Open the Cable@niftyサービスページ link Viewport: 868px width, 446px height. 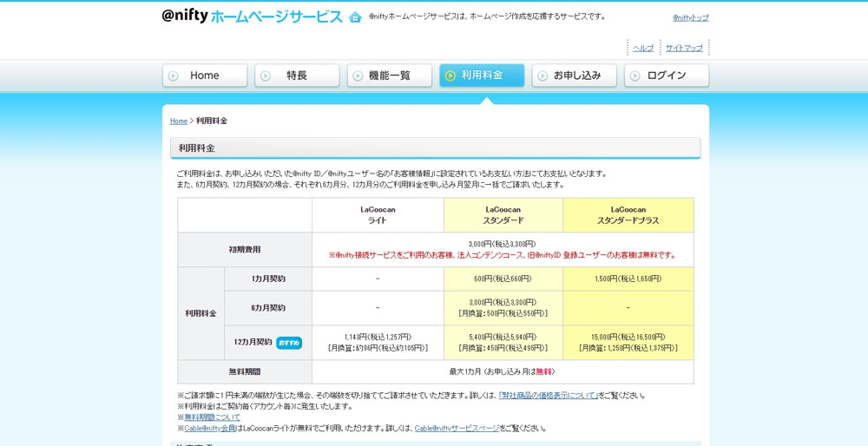(x=457, y=429)
